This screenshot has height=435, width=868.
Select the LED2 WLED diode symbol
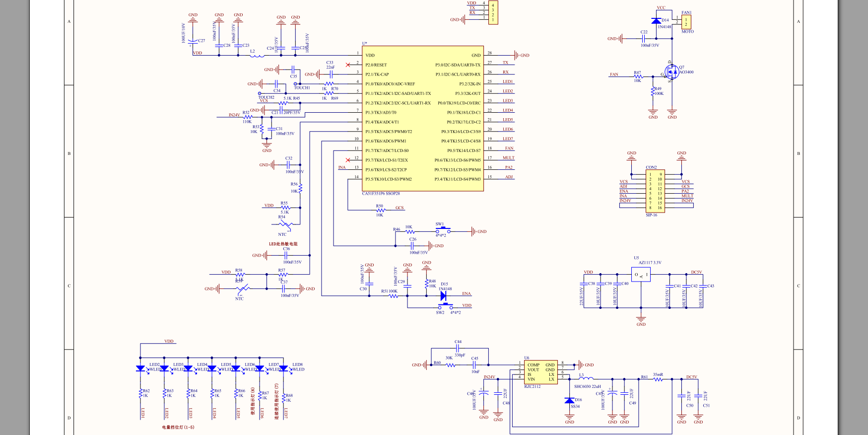(140, 369)
